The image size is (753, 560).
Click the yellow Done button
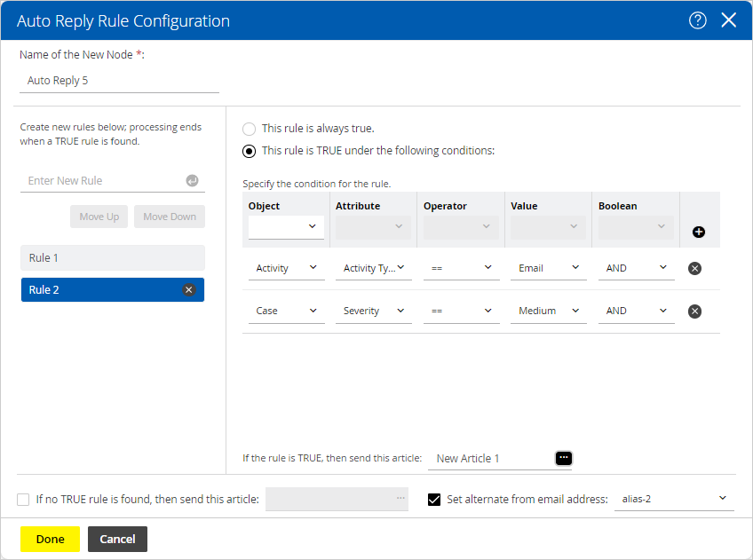pyautogui.click(x=50, y=539)
